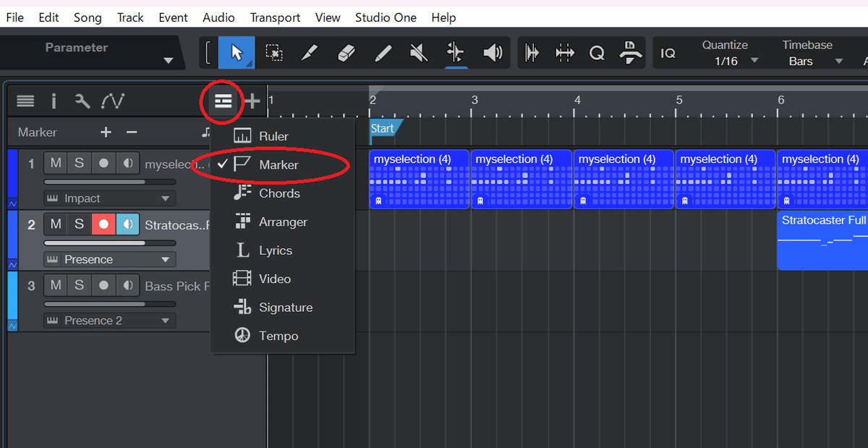The width and height of the screenshot is (868, 448).
Task: Open the Quantize settings magnifier
Action: point(595,52)
